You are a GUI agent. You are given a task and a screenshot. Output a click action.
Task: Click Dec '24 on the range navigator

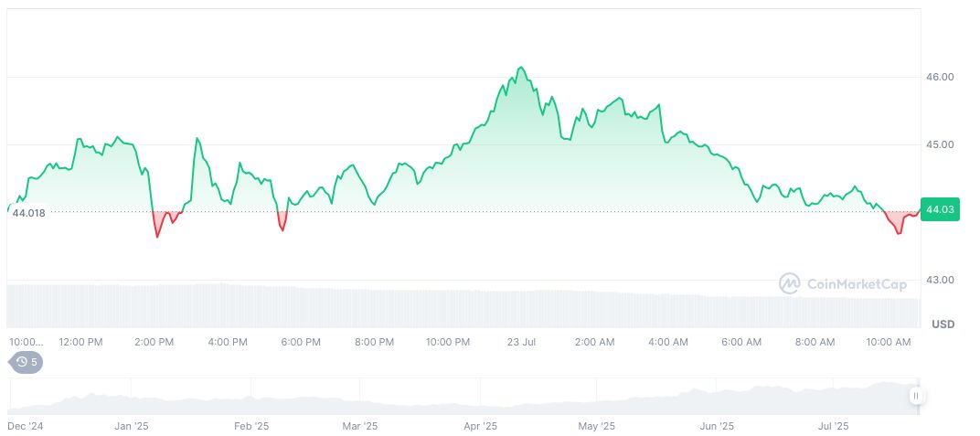(24, 426)
